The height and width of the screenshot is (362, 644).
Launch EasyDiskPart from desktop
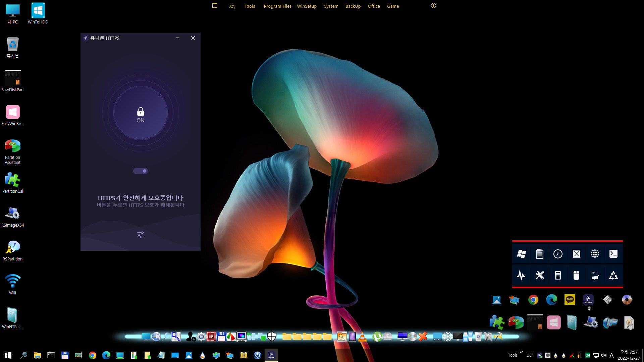(x=13, y=81)
